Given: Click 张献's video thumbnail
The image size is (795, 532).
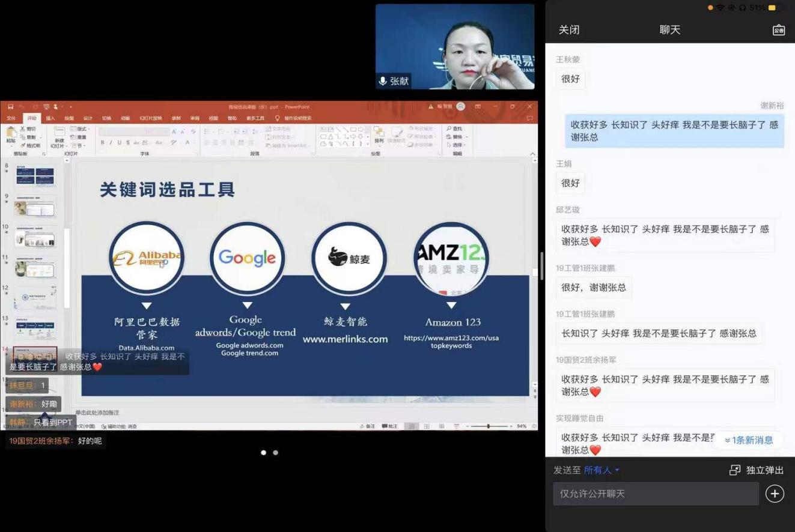Looking at the screenshot, I should pos(455,47).
